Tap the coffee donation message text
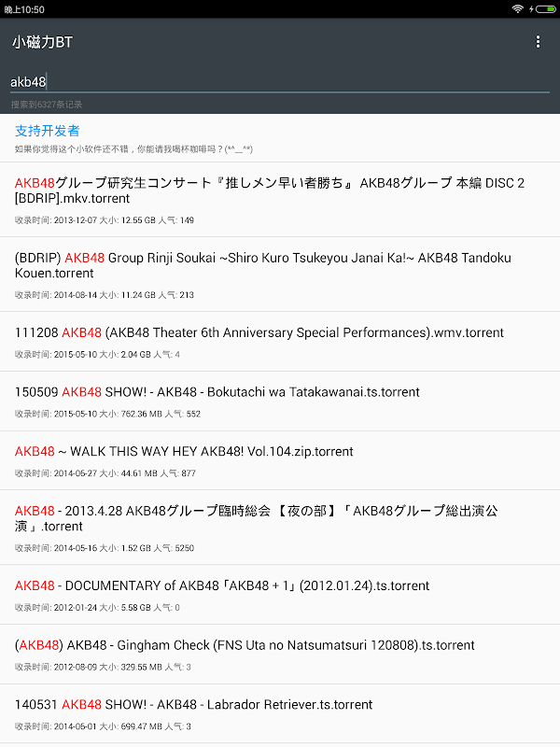 [x=133, y=149]
